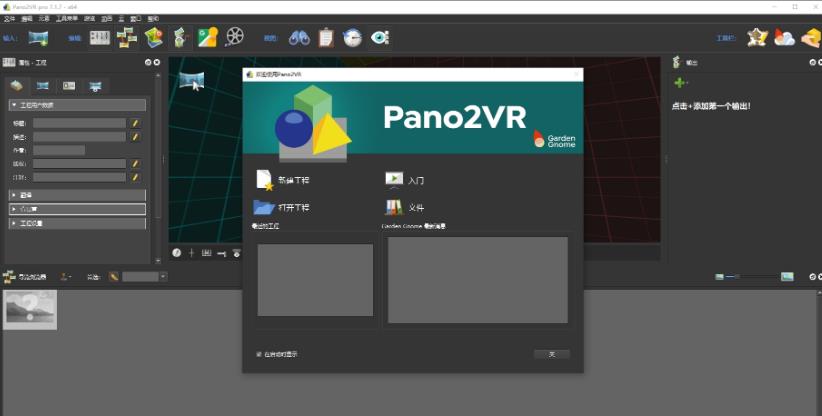Click the Garden Gnome news area
822x416 pixels.
click(478, 280)
